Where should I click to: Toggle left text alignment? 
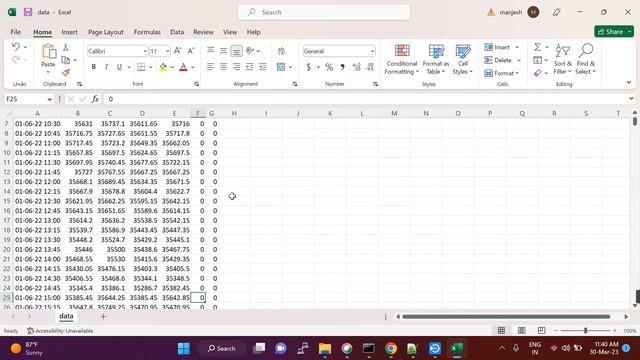tap(211, 67)
